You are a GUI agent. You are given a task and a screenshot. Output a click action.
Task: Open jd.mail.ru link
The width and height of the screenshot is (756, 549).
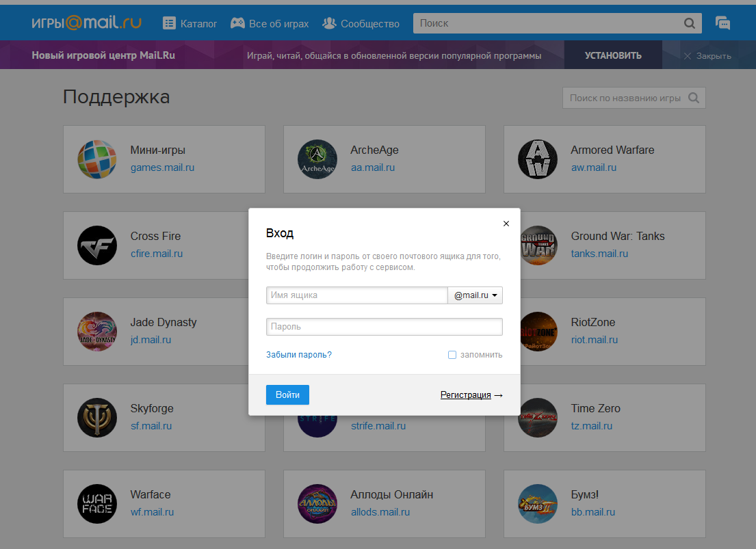pyautogui.click(x=151, y=340)
